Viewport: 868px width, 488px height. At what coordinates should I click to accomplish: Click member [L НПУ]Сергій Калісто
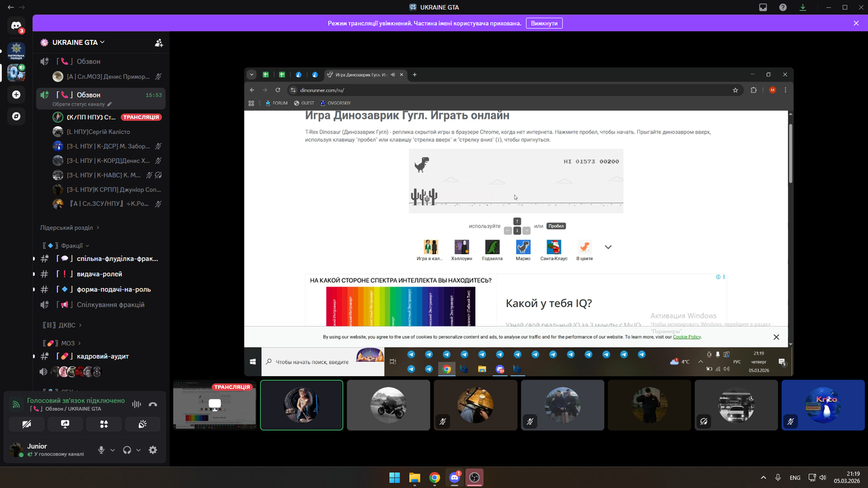click(107, 131)
